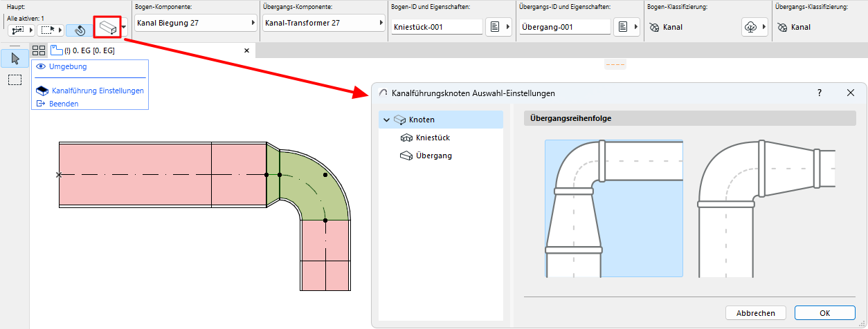Open Übergang properties list button
868x329 pixels.
coord(626,27)
